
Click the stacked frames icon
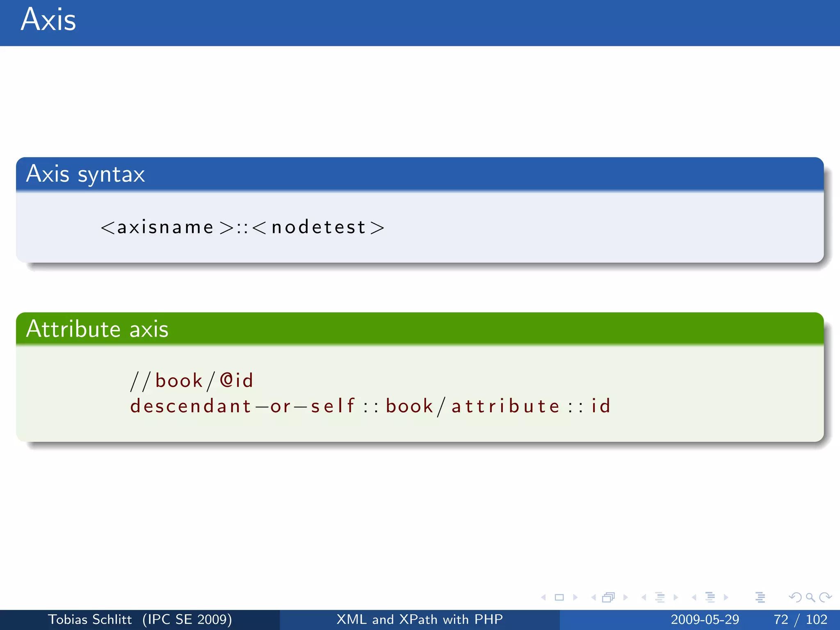click(x=609, y=598)
